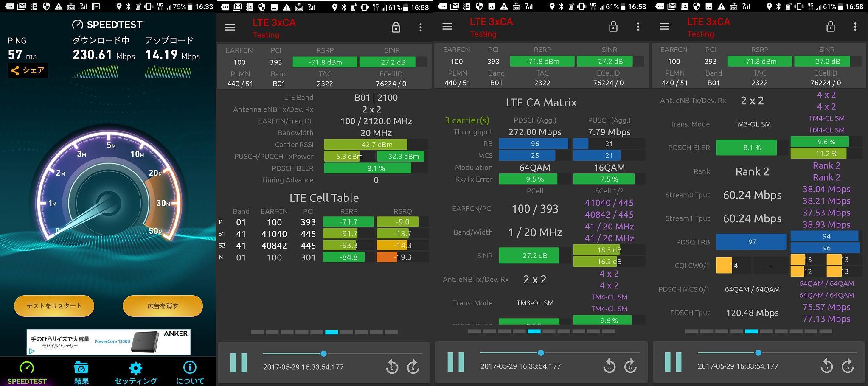Tap the highlighted page indicator on the Stream0 Tput screen
The image size is (868, 386).
click(751, 331)
